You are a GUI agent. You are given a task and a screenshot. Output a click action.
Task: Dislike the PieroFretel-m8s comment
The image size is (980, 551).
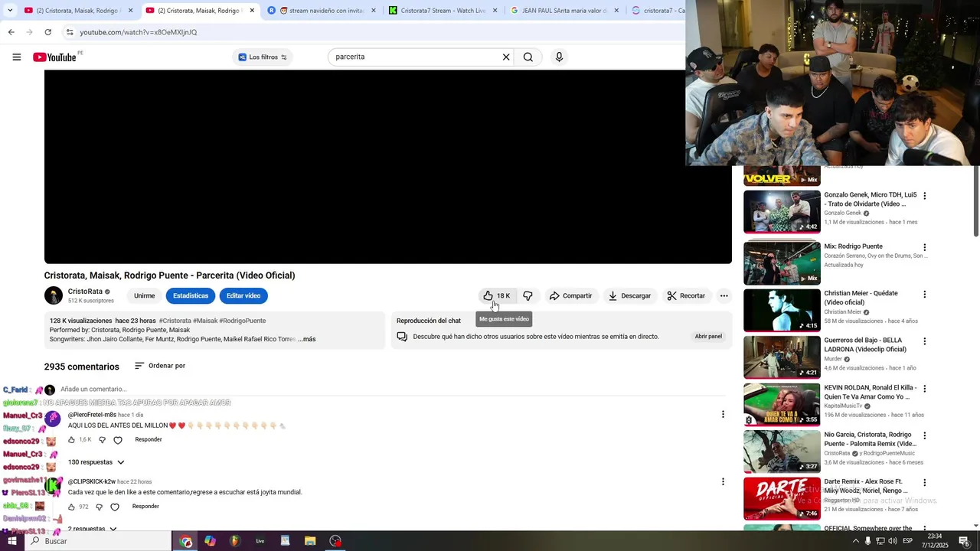pos(102,440)
